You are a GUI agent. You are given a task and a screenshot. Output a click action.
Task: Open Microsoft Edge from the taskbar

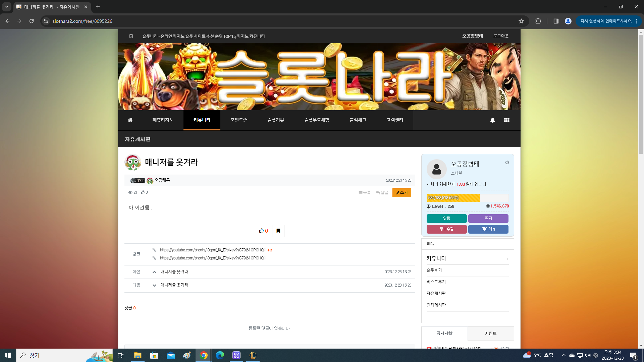[220, 355]
